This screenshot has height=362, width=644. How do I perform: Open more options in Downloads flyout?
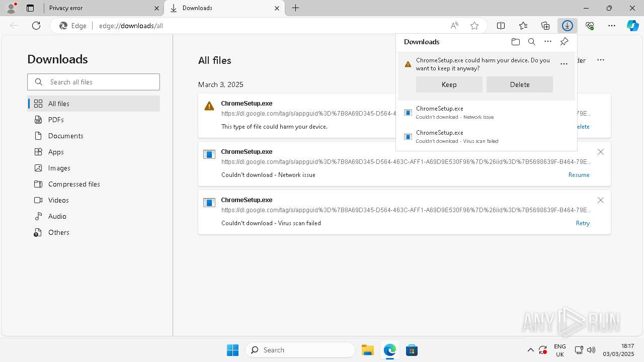pos(548,42)
